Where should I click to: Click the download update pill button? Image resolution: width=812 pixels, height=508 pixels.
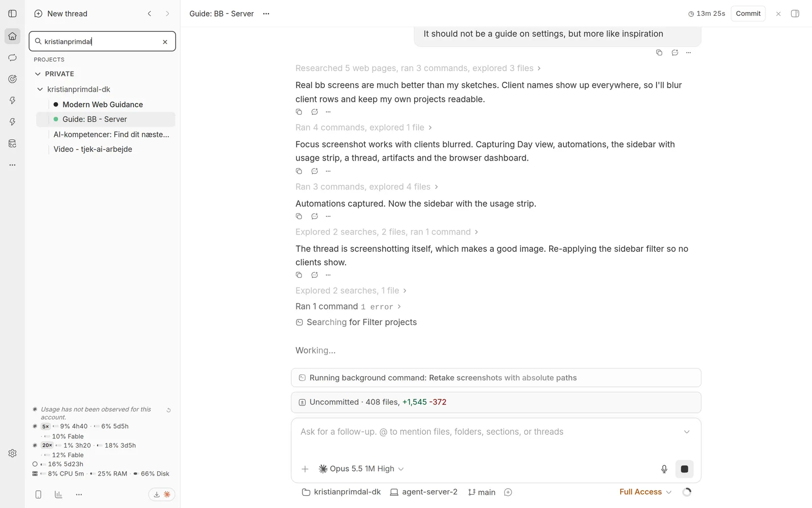[x=162, y=494]
